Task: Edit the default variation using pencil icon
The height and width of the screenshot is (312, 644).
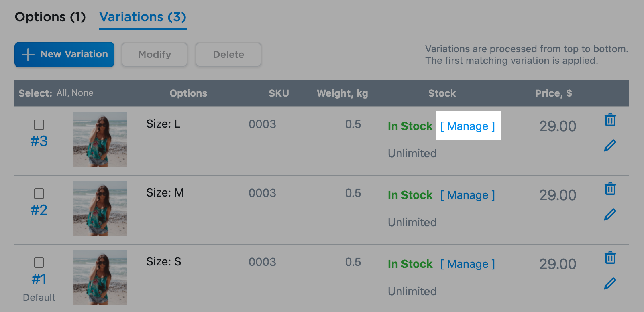Action: coord(610,284)
